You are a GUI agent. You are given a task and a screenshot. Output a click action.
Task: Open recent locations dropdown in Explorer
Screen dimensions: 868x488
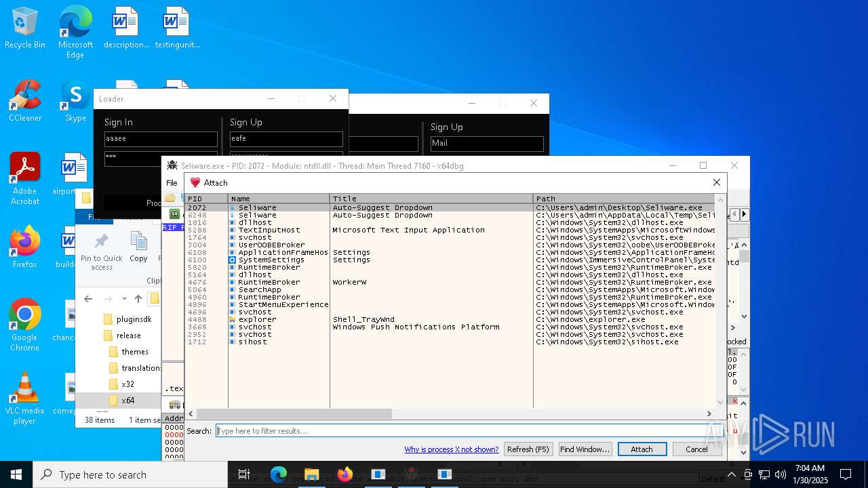click(x=124, y=299)
